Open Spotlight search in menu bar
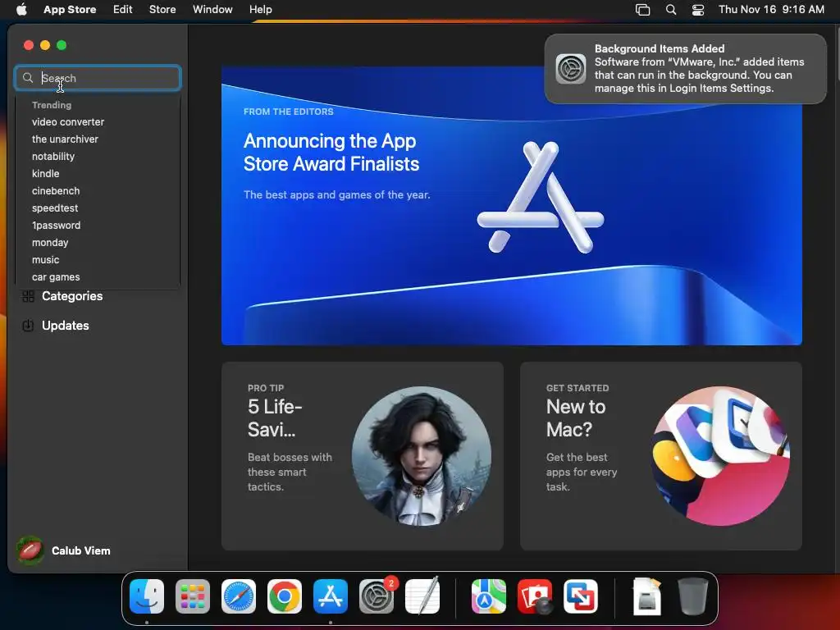Viewport: 840px width, 630px height. pos(671,10)
